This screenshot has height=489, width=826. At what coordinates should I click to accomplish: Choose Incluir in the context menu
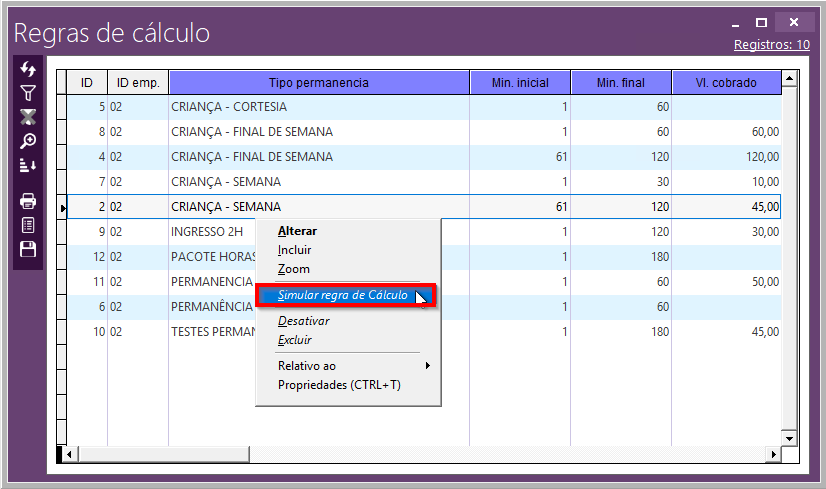(x=294, y=250)
